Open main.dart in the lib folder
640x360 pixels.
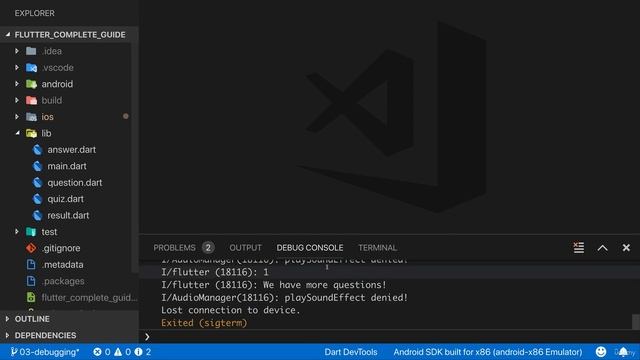67,166
